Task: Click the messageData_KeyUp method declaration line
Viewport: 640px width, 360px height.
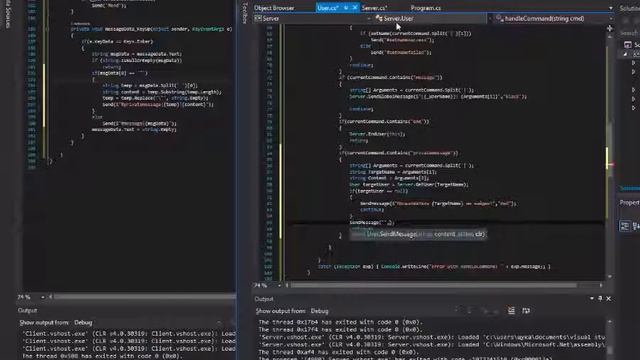Action: (151, 29)
